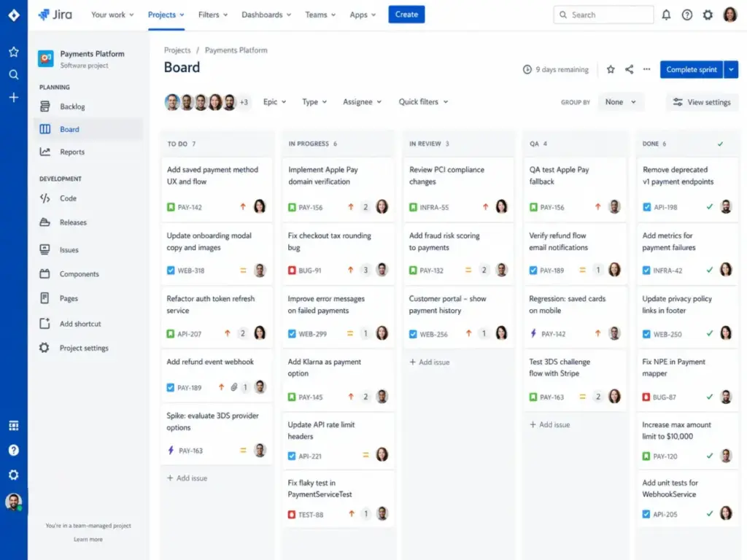747x560 pixels.
Task: Click the search magnifier in left rail
Action: click(14, 75)
